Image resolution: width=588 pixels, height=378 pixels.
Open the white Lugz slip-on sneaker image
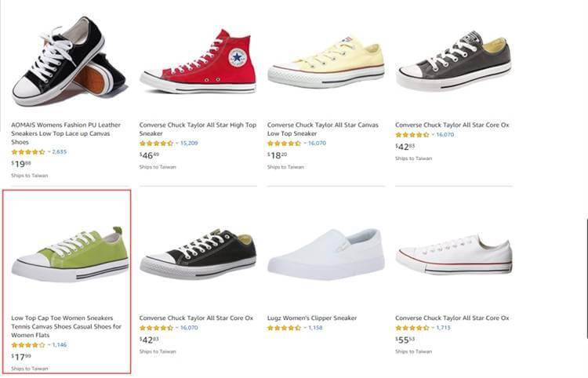coord(326,255)
